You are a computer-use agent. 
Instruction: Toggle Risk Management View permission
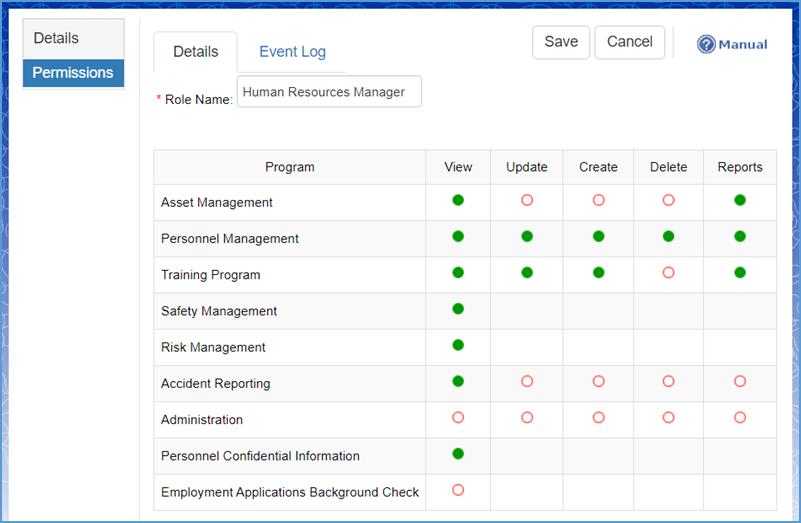458,345
